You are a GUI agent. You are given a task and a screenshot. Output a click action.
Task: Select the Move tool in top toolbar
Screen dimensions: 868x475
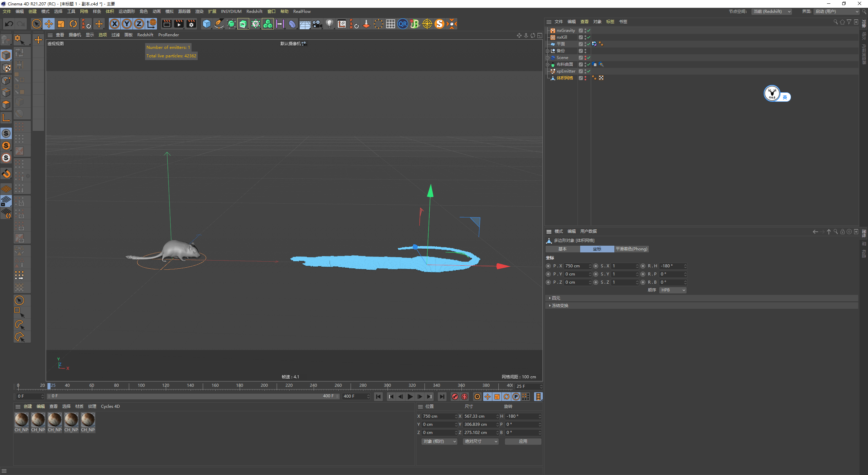(x=49, y=24)
